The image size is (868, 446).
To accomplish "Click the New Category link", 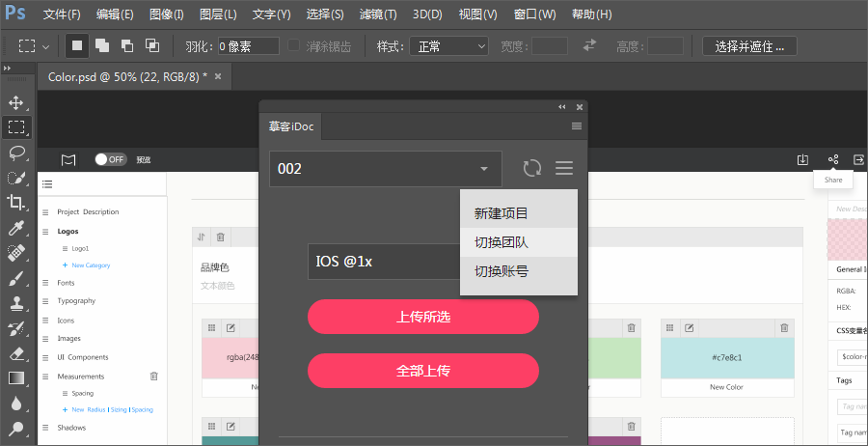I will [x=91, y=265].
